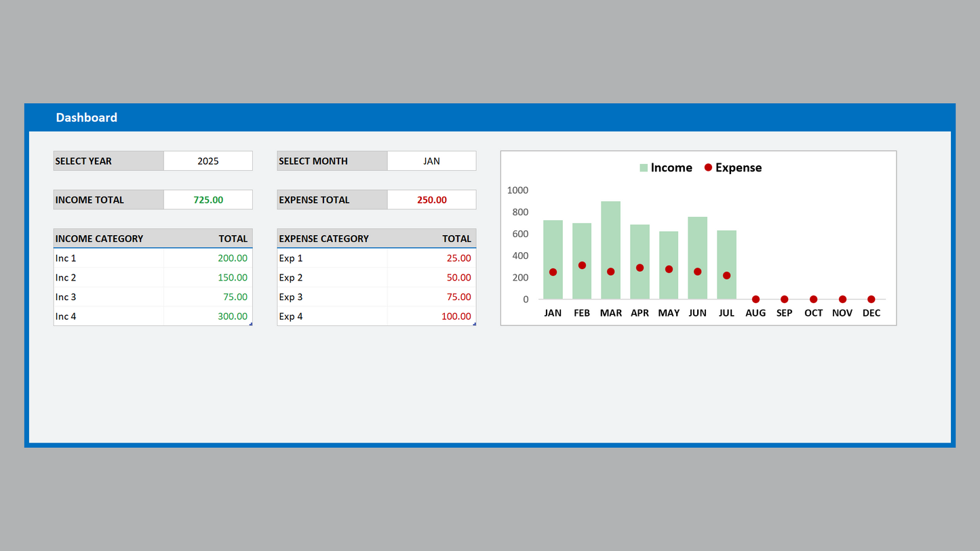This screenshot has width=980, height=551.
Task: Click the light green Income color square
Action: pos(642,167)
